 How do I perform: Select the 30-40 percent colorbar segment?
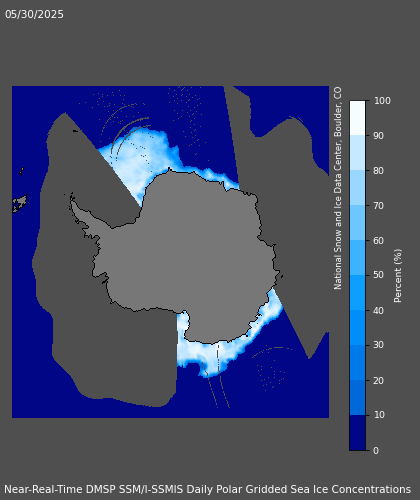(357, 328)
